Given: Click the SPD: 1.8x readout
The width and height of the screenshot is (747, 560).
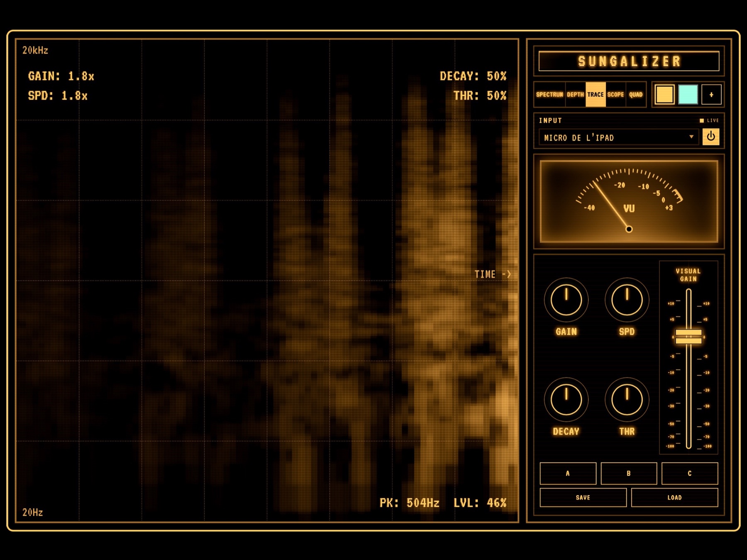Looking at the screenshot, I should [58, 96].
